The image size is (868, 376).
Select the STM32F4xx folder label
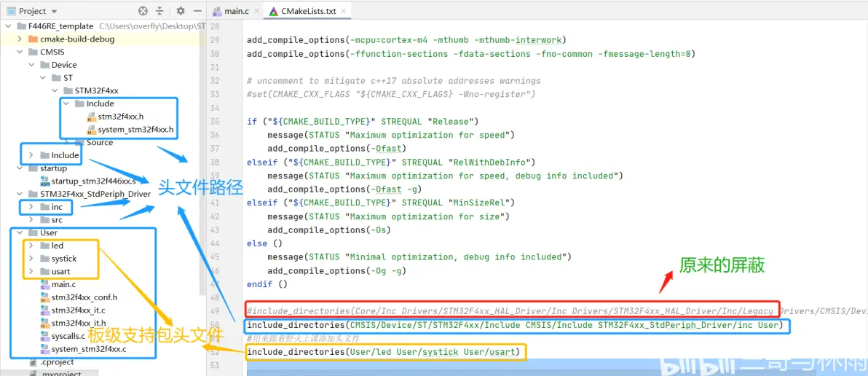97,91
